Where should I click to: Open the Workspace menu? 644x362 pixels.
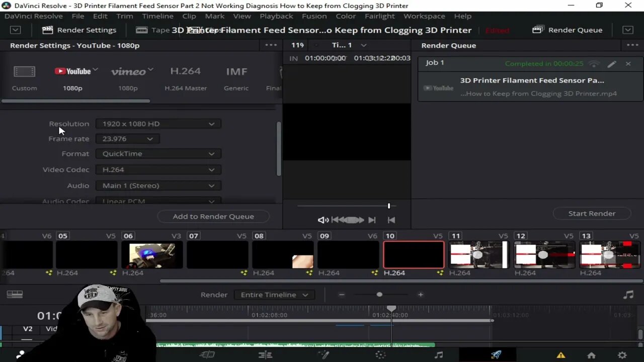pos(424,16)
